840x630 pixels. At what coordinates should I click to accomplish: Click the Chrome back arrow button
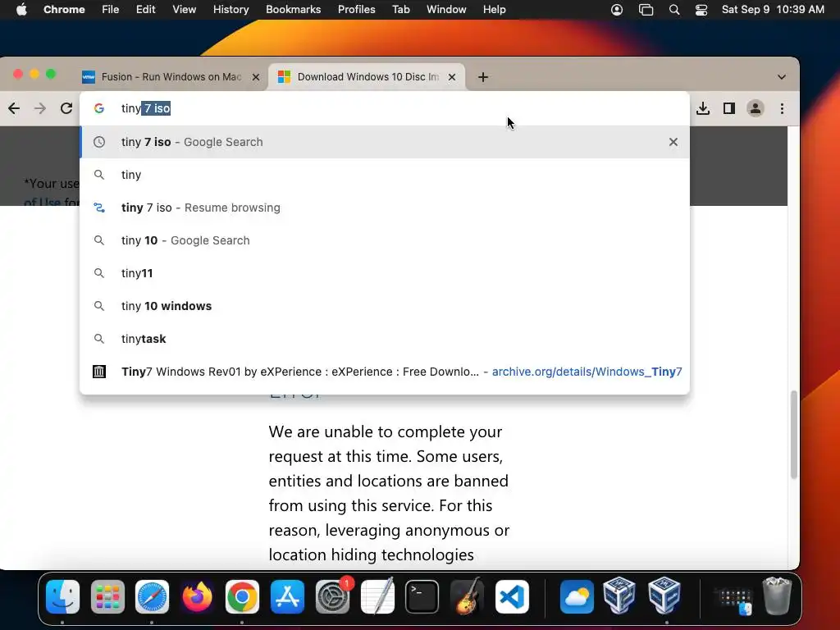pyautogui.click(x=14, y=108)
